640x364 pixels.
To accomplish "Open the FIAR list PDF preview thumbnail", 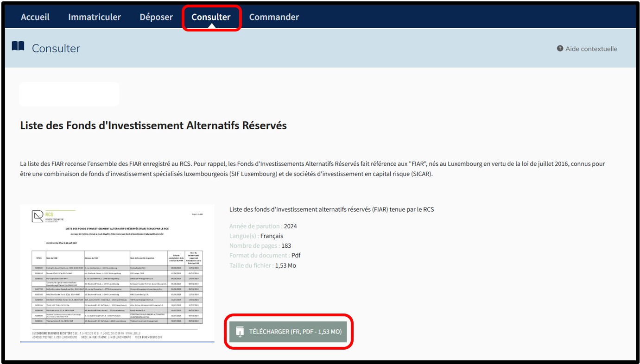I will point(117,272).
